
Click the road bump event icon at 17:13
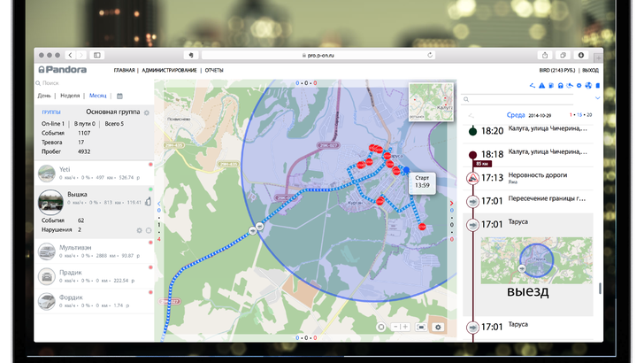[x=472, y=178]
